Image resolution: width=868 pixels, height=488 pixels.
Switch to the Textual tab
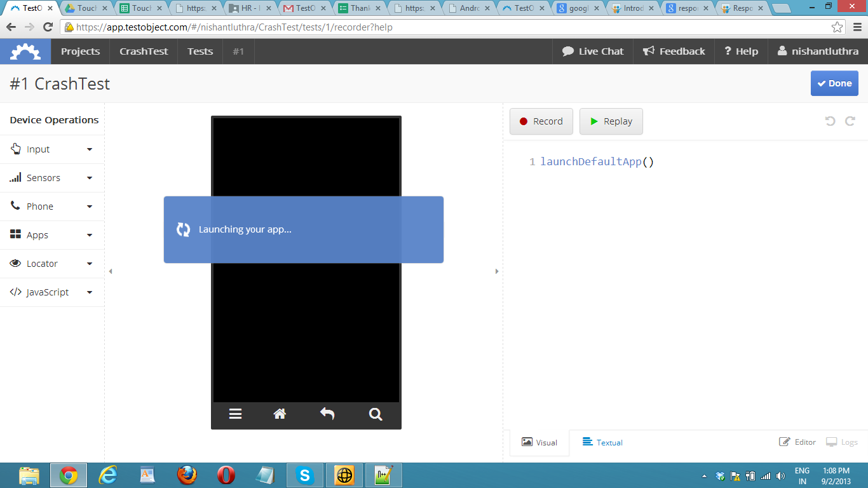(x=602, y=442)
